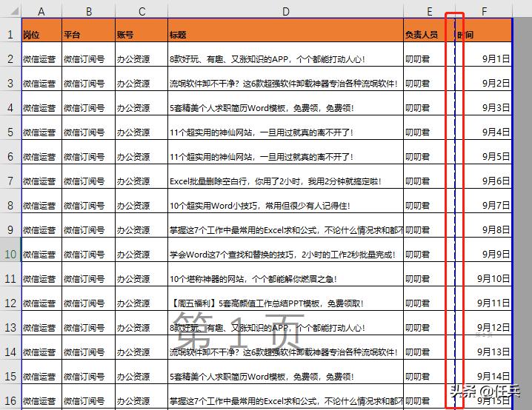The height and width of the screenshot is (410, 532).
Task: Click 办公资源 cell in row 8
Action: [142, 201]
